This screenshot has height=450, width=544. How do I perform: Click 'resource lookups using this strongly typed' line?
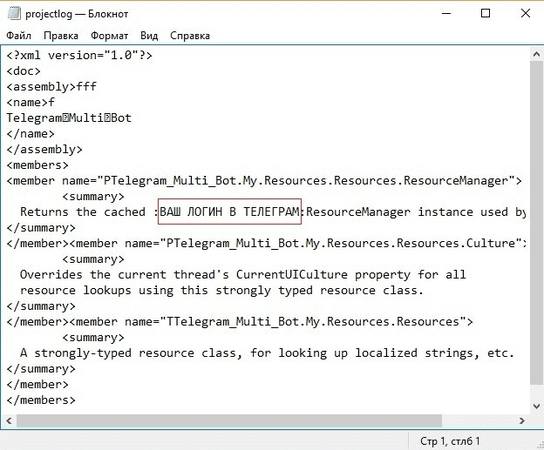(x=222, y=290)
